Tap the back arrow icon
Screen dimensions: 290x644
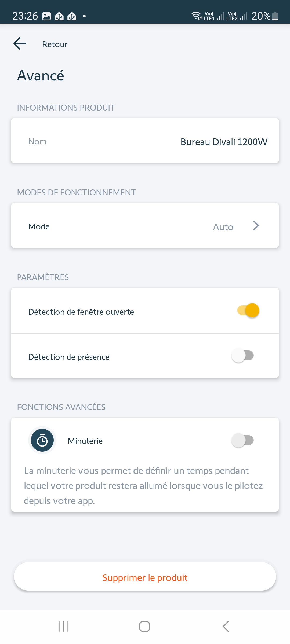pos(20,43)
